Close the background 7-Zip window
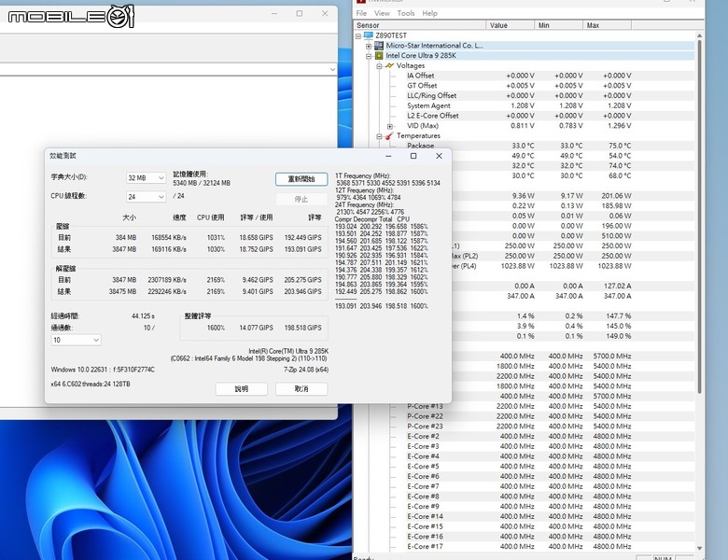 click(x=325, y=13)
